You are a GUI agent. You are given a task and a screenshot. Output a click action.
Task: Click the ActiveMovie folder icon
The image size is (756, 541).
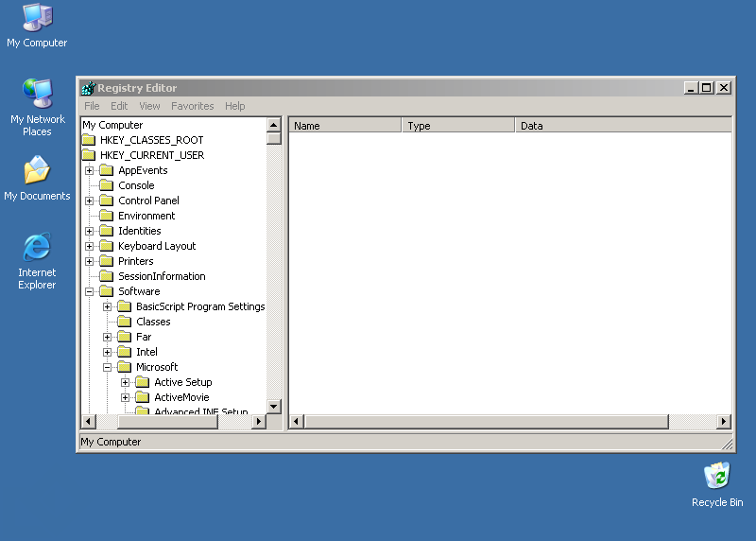tap(143, 397)
